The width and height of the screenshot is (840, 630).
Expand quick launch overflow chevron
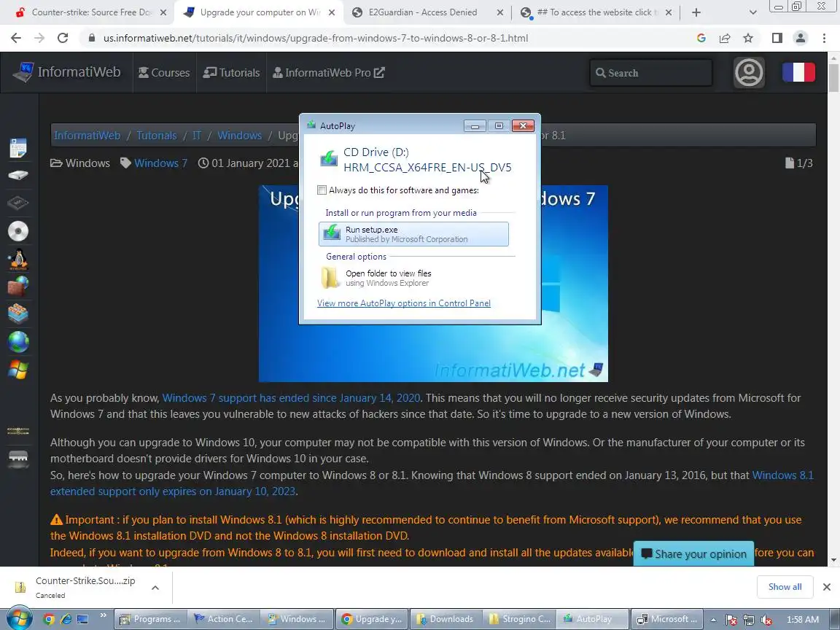tap(103, 615)
